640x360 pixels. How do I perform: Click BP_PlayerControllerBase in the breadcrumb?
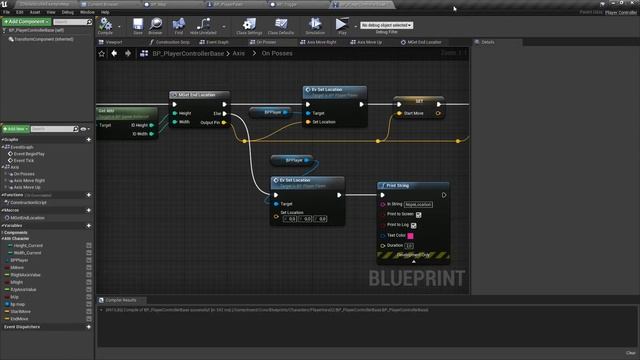pos(188,53)
